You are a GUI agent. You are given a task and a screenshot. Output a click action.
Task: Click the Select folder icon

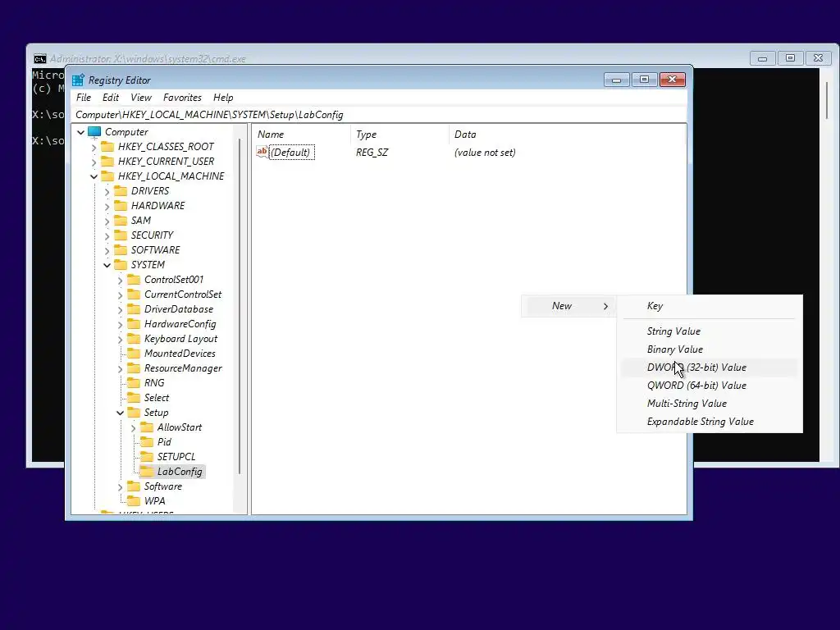pyautogui.click(x=134, y=398)
